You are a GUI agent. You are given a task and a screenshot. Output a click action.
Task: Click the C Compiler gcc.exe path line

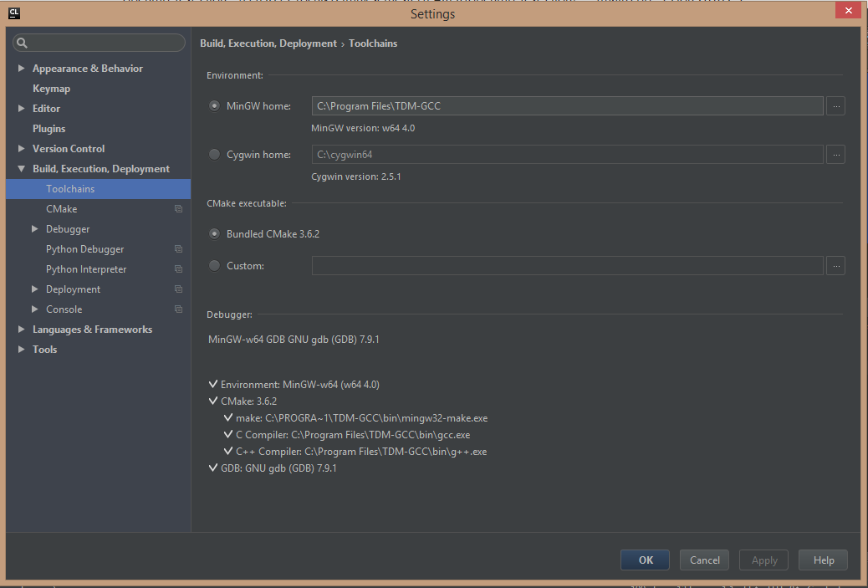point(347,435)
